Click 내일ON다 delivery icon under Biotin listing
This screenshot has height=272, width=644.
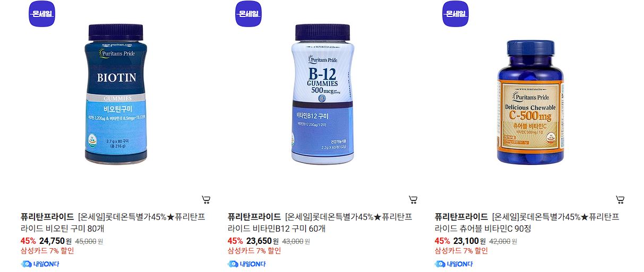[x=40, y=264]
